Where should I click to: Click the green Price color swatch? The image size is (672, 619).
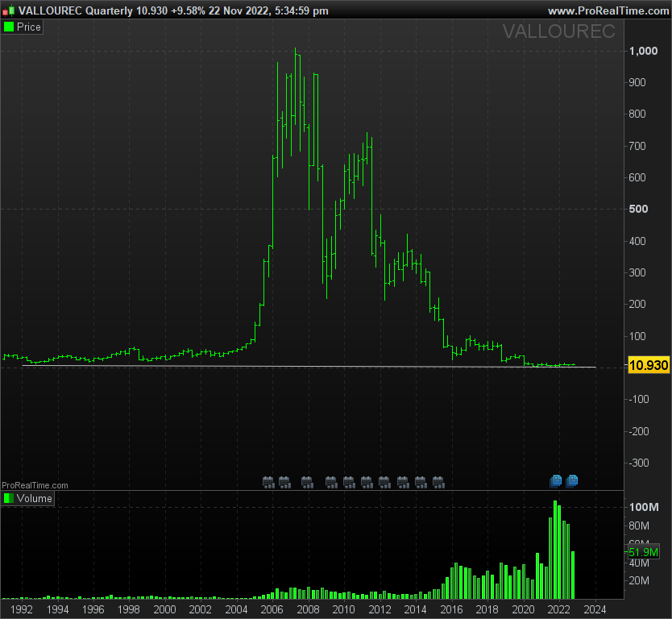click(x=9, y=27)
